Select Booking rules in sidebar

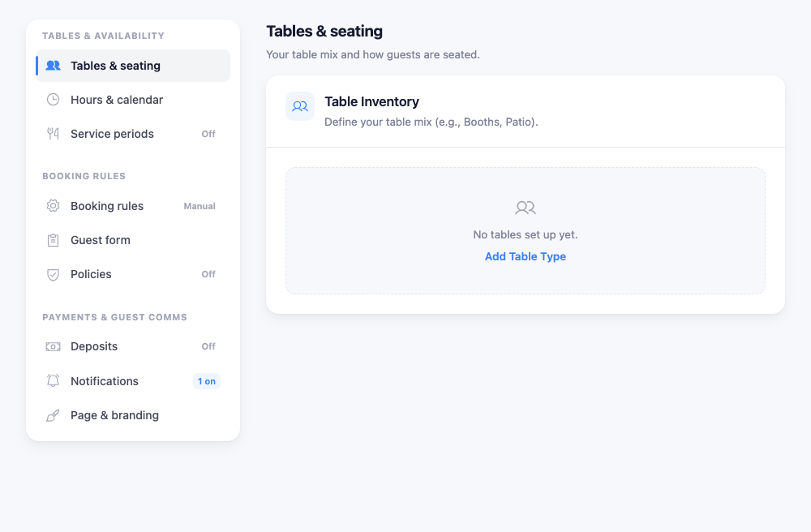point(133,206)
